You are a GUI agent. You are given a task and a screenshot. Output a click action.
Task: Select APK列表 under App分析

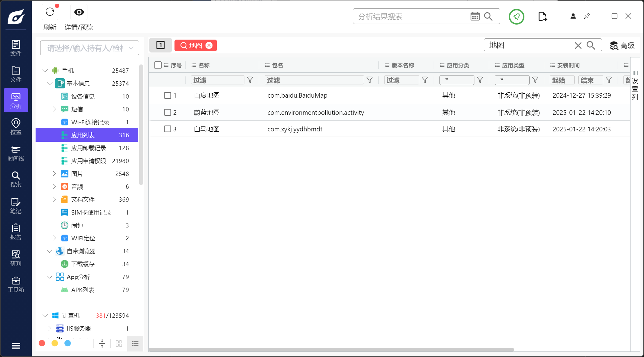pyautogui.click(x=82, y=290)
